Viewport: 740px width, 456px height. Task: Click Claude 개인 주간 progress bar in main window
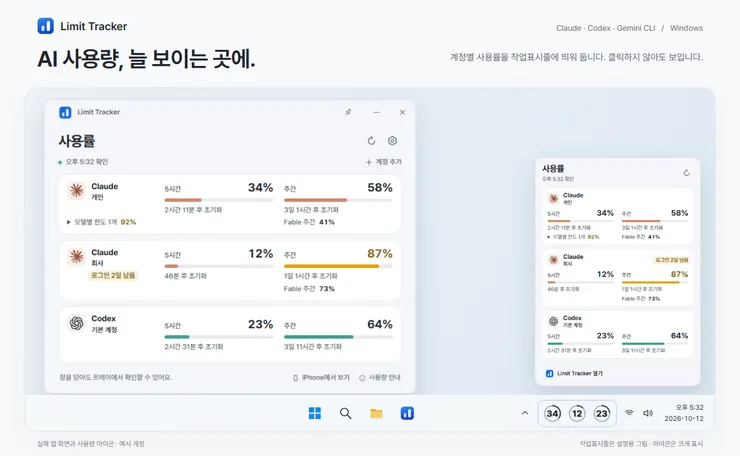338,200
